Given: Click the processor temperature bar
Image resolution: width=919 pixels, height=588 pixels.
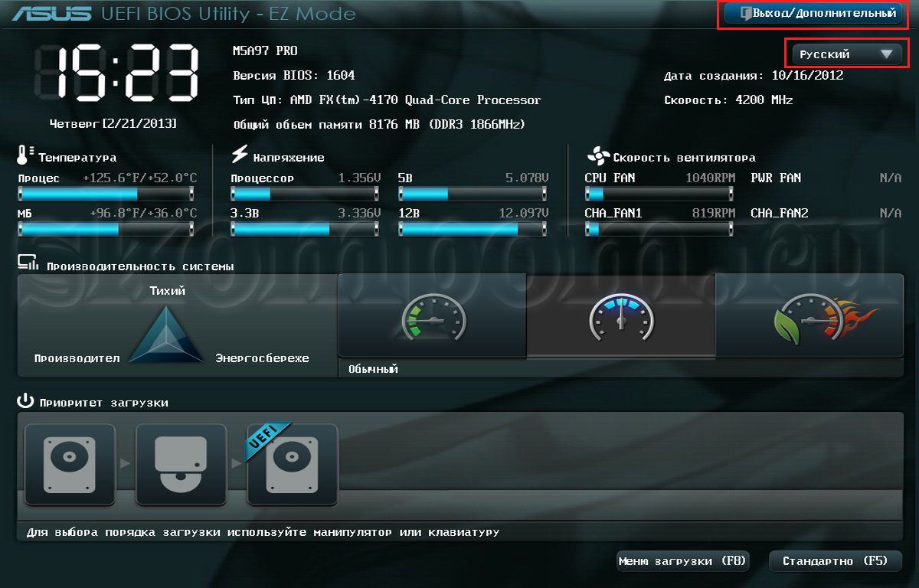Looking at the screenshot, I should click(x=106, y=194).
